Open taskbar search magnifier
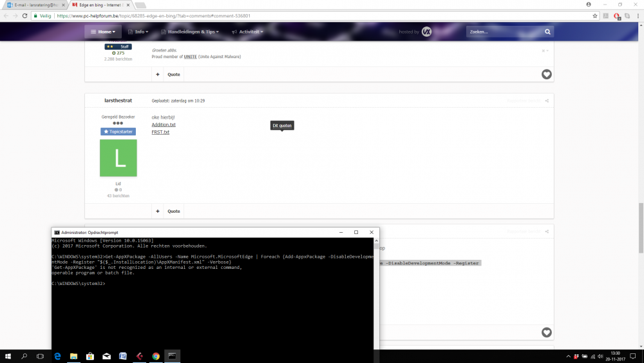Viewport: 644px width, 363px height. [x=24, y=356]
